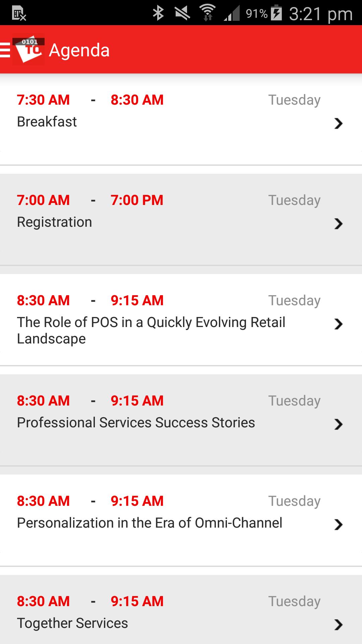Select Professional Services Success Stories session

[136, 423]
